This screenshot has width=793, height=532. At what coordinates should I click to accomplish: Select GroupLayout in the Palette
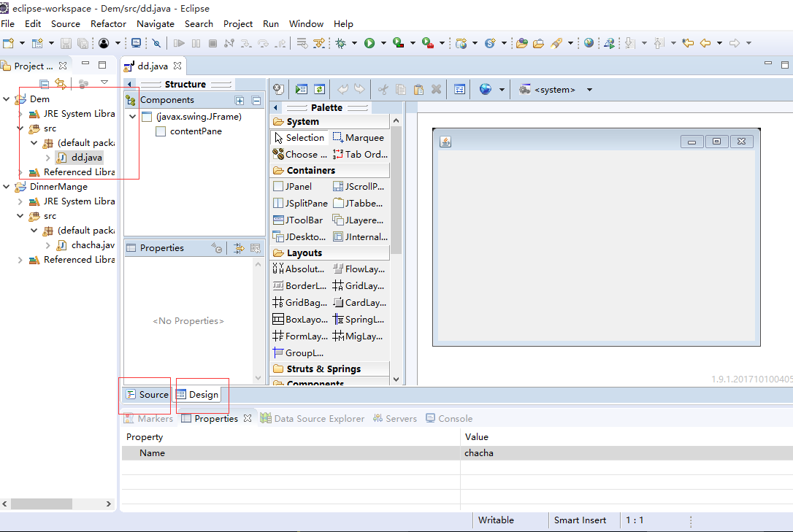tap(299, 352)
